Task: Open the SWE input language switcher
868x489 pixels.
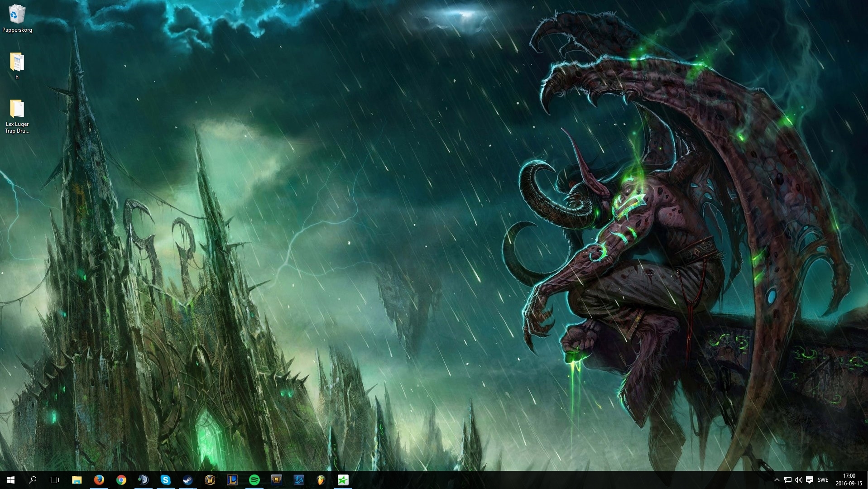Action: (823, 480)
